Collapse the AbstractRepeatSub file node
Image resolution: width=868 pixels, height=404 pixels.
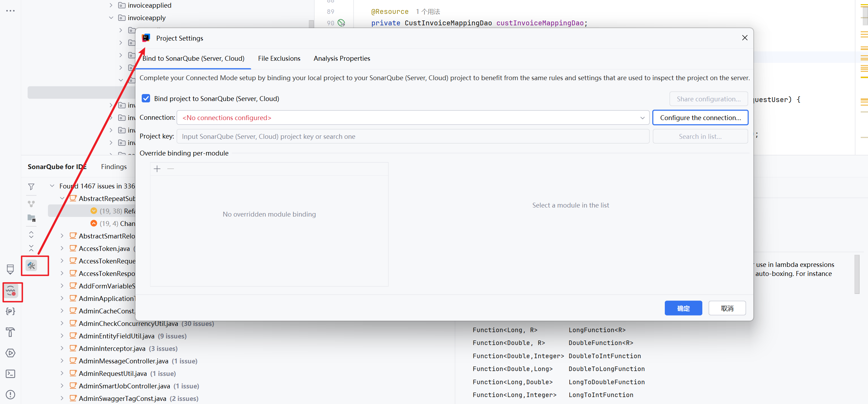pyautogui.click(x=62, y=199)
